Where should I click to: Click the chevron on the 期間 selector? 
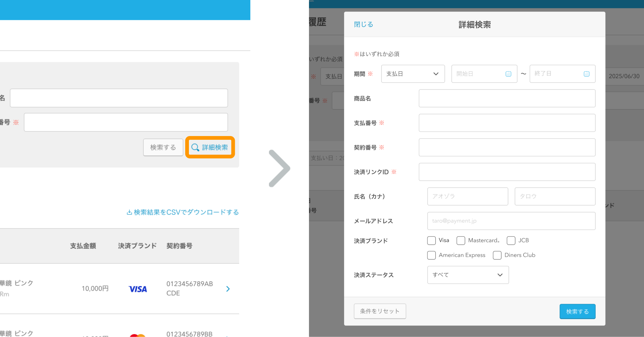(436, 74)
